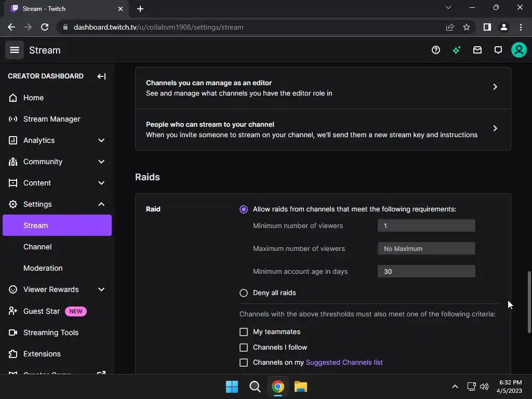Click the Stream Manager broadcast icon
Screen dimensions: 532x399
[x=13, y=119]
